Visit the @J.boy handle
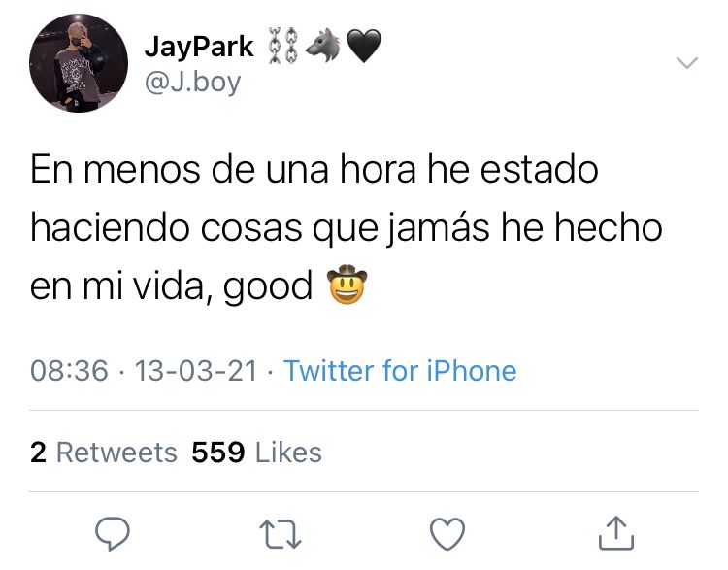The image size is (728, 570). (x=193, y=83)
